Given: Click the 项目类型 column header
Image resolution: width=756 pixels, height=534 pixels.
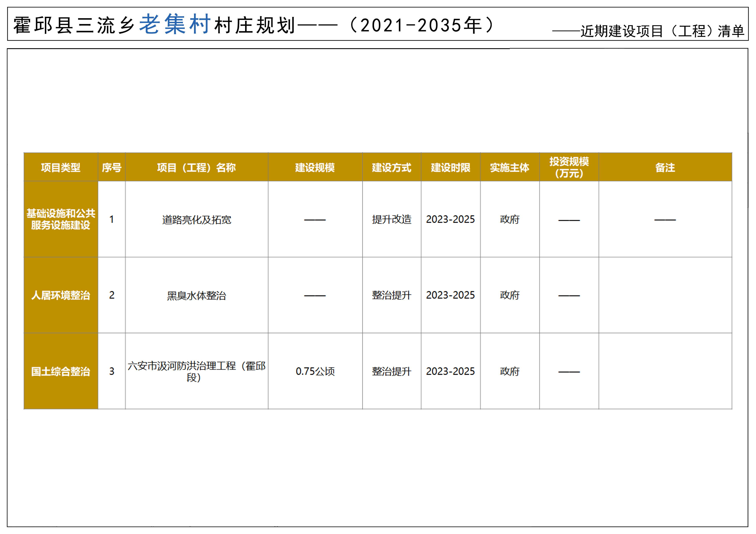Looking at the screenshot, I should 61,167.
